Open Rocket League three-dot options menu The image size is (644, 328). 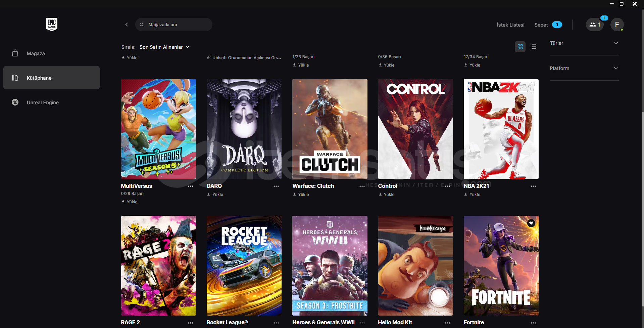tap(276, 323)
